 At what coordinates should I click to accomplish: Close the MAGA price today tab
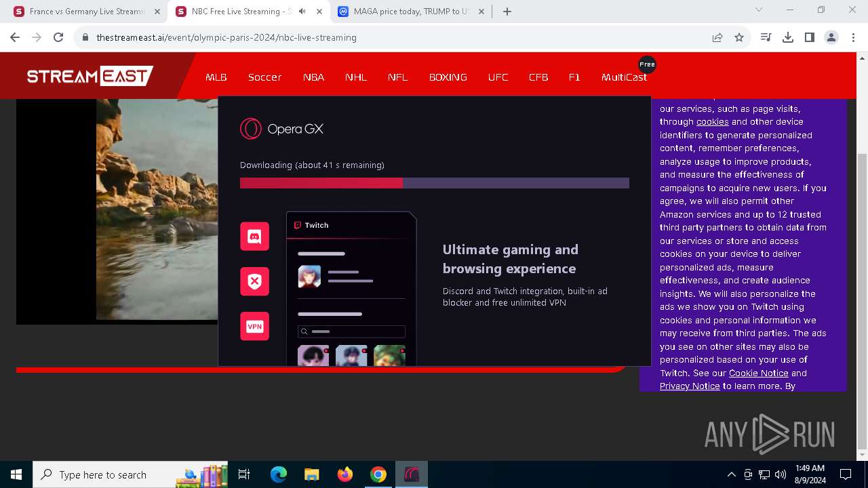(481, 12)
